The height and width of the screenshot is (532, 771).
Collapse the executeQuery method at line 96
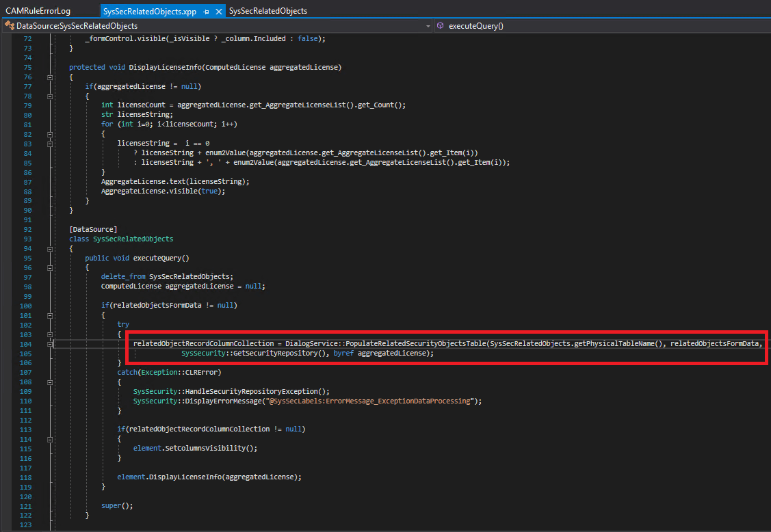[50, 268]
